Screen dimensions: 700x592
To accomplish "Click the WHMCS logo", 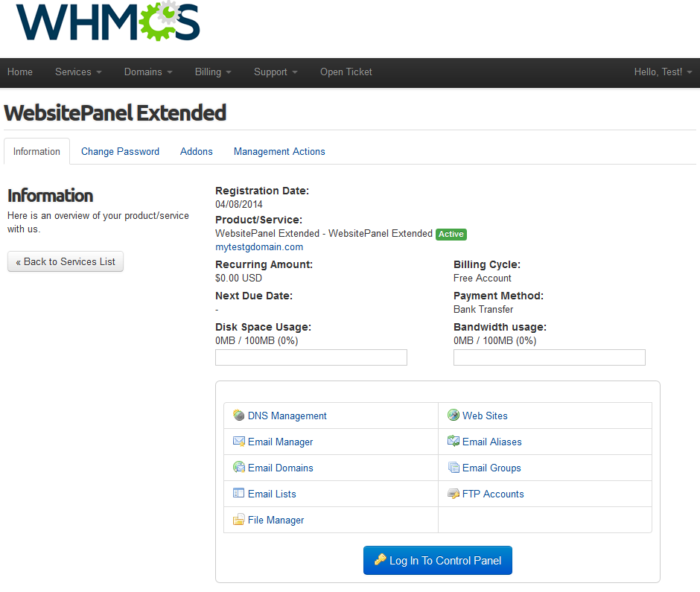I will tap(108, 22).
